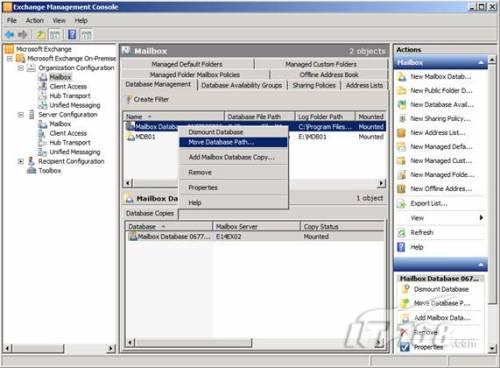Click the toolbar Help question mark icon
This screenshot has height=368, width=500.
pyautogui.click(x=72, y=34)
